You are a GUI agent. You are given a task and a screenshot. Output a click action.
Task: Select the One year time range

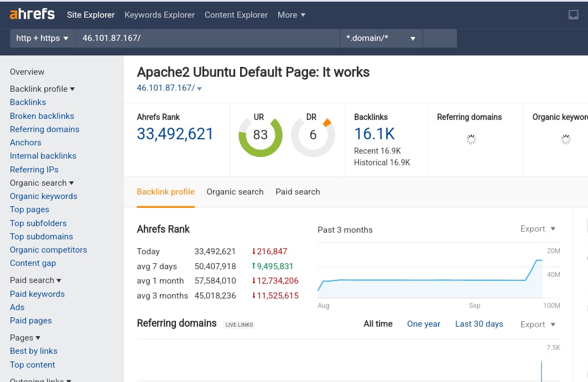coord(424,324)
